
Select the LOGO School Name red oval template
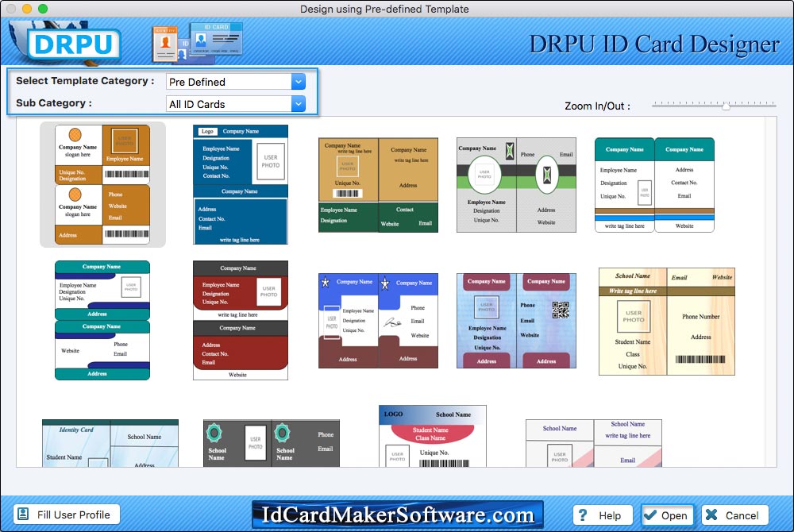click(x=433, y=436)
